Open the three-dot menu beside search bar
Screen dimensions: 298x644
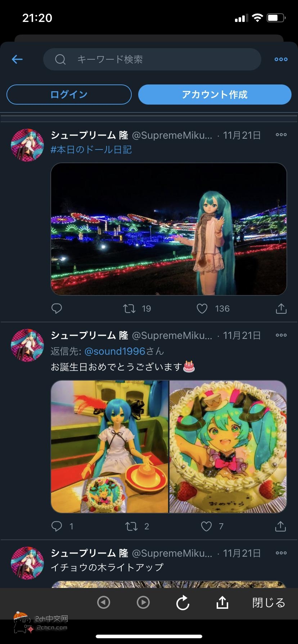click(x=281, y=59)
